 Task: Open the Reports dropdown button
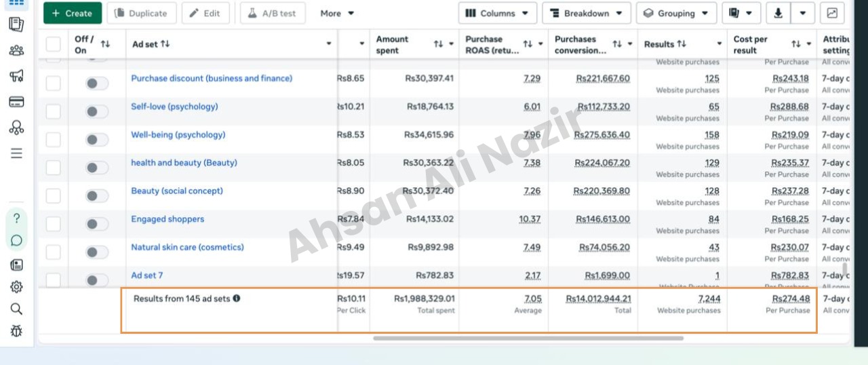click(x=741, y=13)
